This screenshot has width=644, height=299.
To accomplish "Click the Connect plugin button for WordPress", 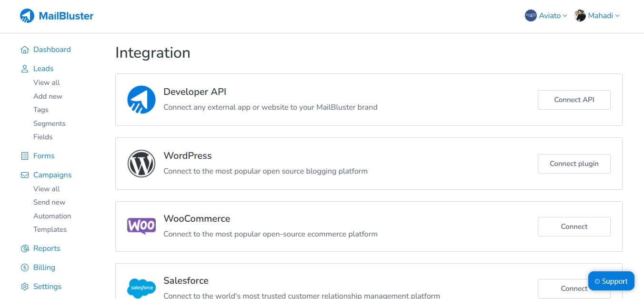I will [x=574, y=164].
